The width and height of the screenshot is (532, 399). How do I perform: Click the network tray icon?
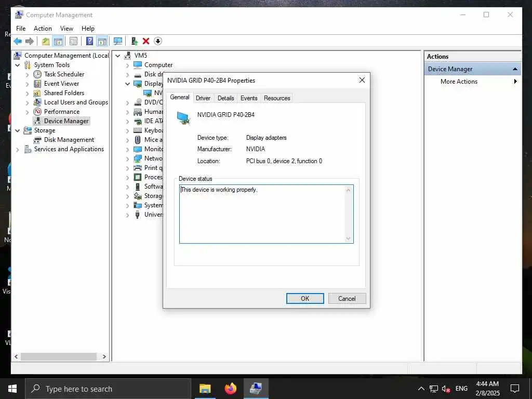[434, 389]
